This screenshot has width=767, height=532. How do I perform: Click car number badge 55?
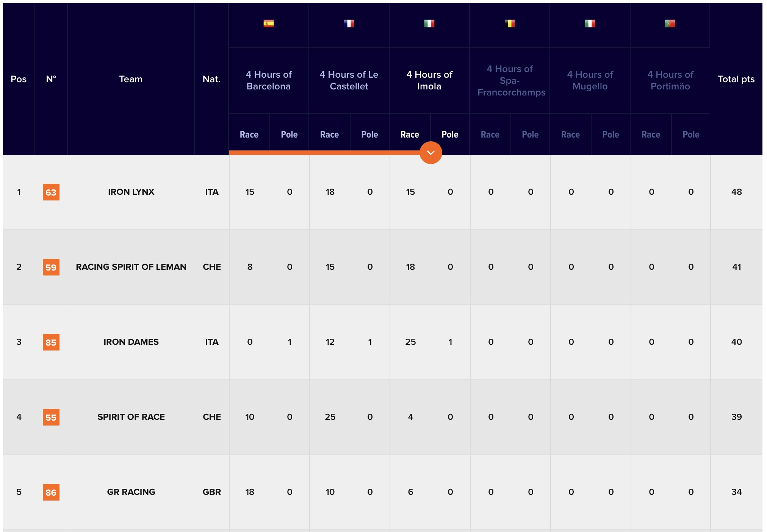pos(51,417)
